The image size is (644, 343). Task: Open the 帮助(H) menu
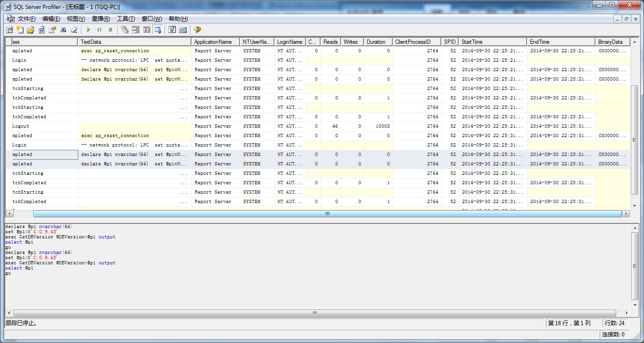tap(178, 19)
